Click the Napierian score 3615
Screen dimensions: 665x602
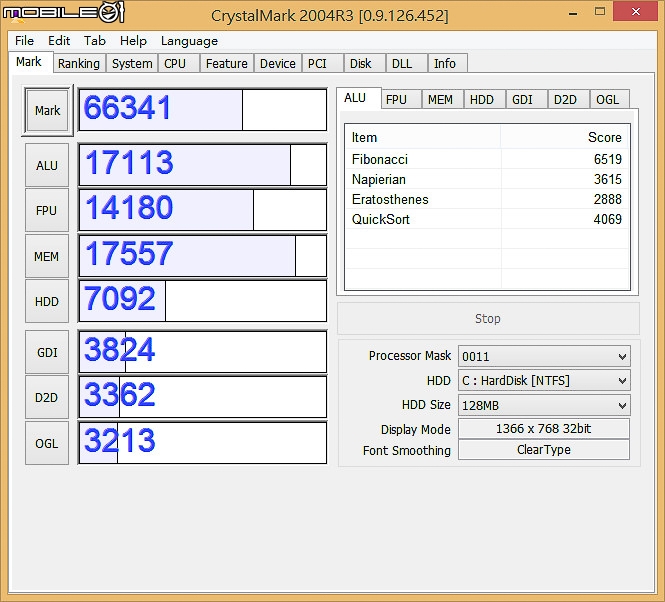607,179
